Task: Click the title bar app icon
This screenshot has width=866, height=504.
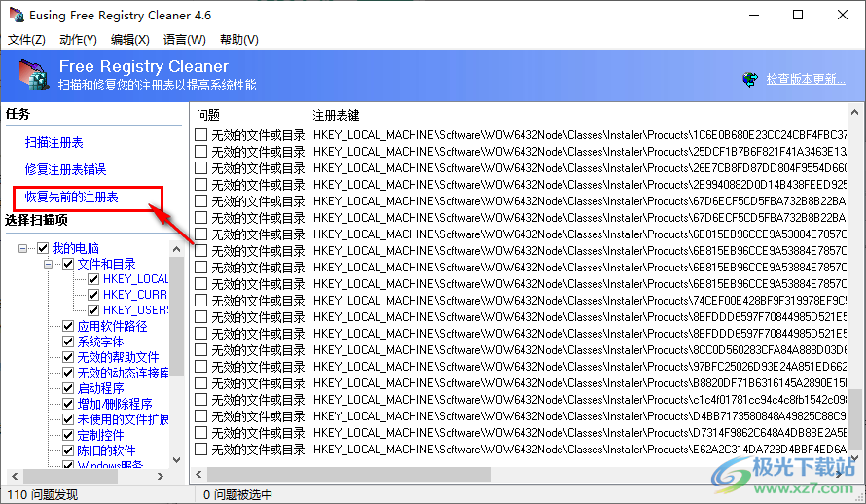Action: click(17, 15)
